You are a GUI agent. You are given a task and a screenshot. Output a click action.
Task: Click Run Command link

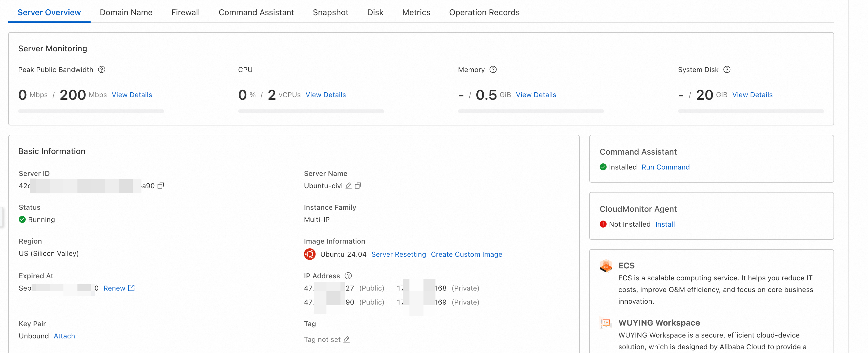665,167
